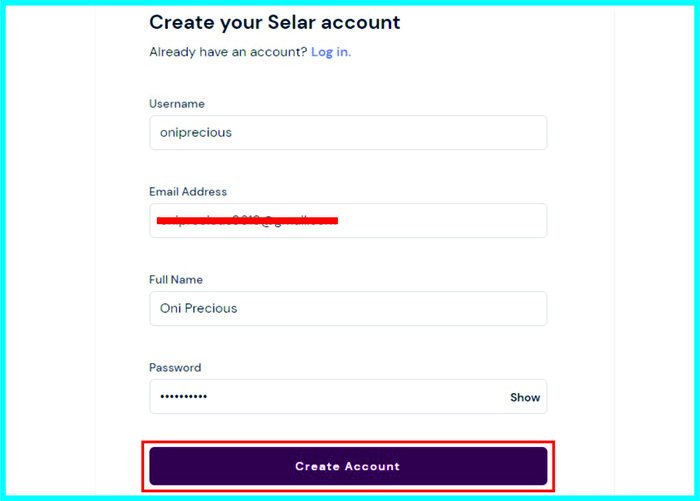Click the Email Address label
This screenshot has height=501, width=700.
tap(188, 192)
